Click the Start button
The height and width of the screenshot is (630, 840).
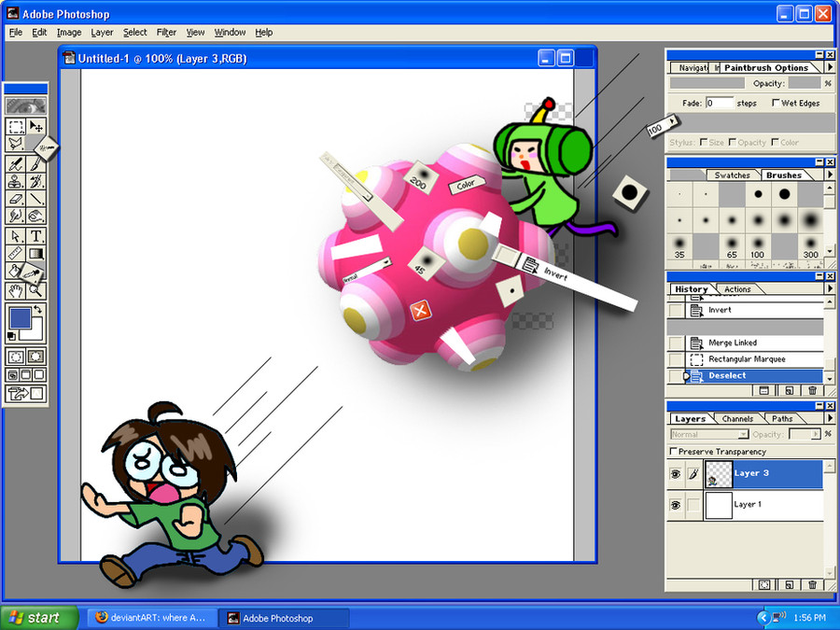[x=38, y=618]
